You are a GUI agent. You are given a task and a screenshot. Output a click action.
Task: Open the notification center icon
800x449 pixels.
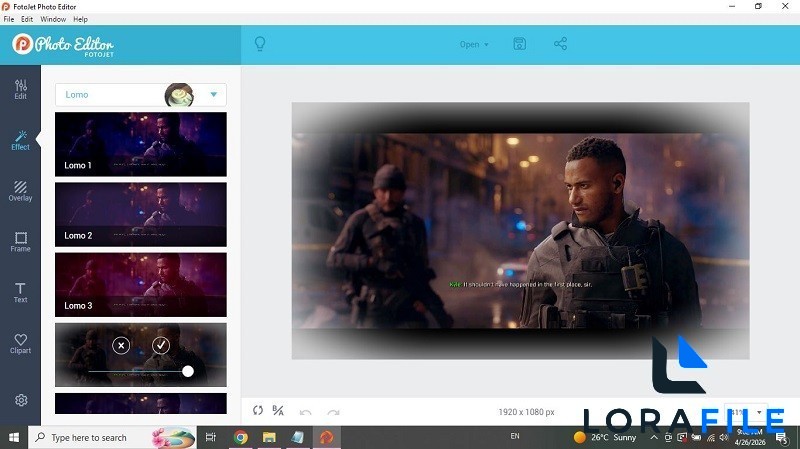(781, 437)
